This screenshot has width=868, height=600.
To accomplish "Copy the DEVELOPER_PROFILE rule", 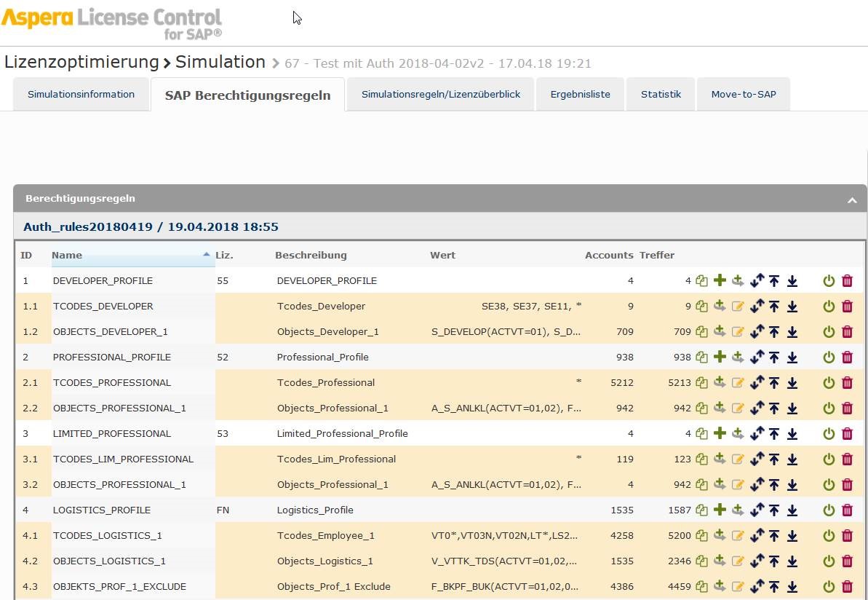I will tap(701, 281).
